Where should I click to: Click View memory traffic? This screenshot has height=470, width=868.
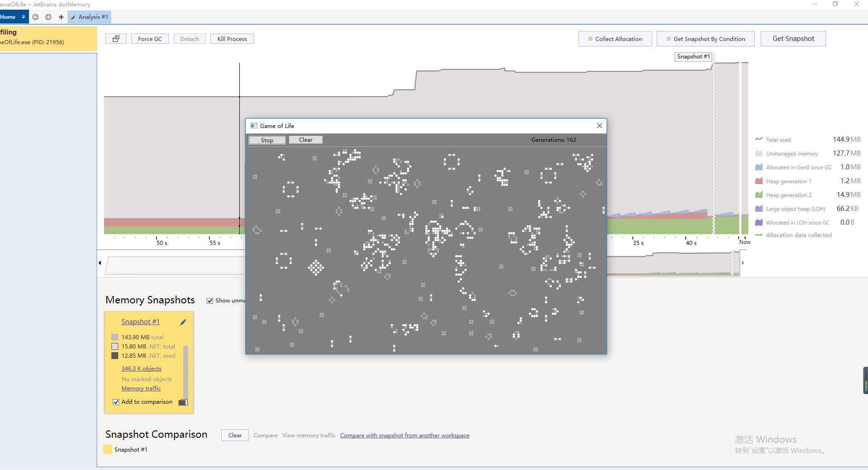click(x=309, y=435)
